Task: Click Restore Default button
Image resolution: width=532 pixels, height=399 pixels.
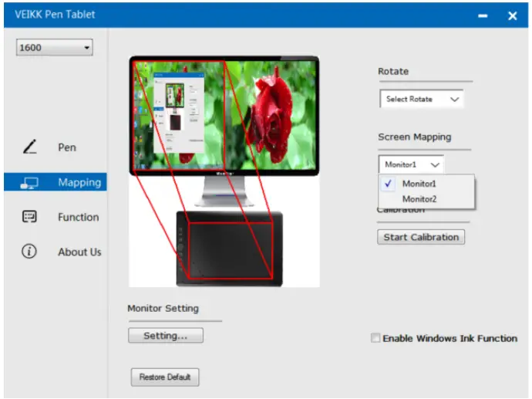Action: tap(165, 377)
